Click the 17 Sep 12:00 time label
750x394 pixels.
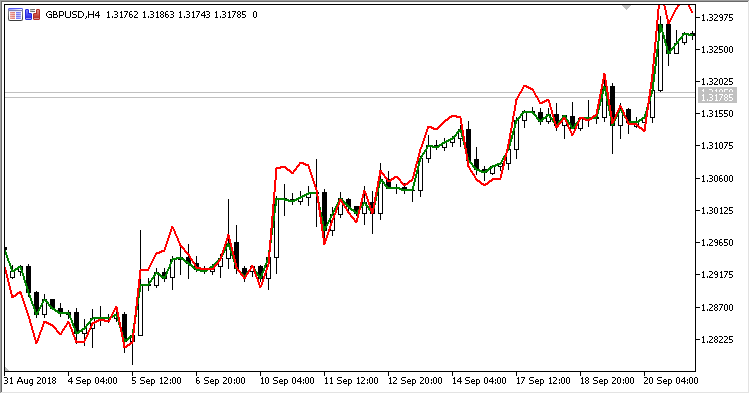[543, 381]
